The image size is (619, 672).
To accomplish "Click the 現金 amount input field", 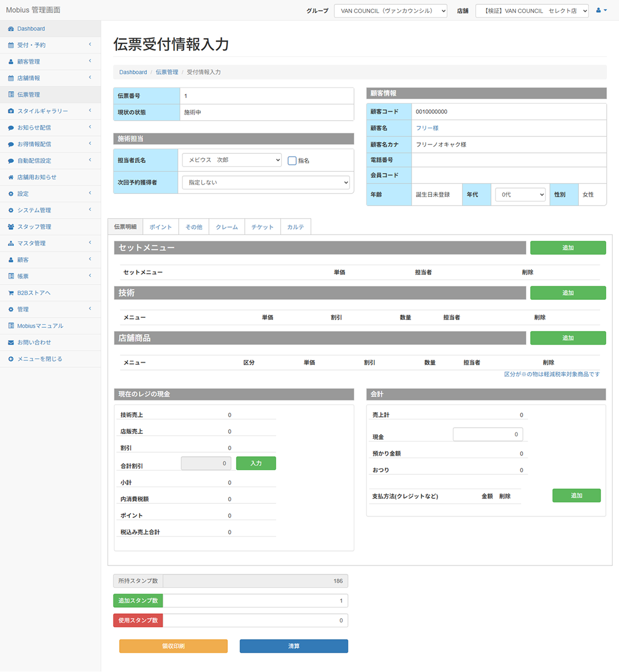I will click(x=487, y=434).
